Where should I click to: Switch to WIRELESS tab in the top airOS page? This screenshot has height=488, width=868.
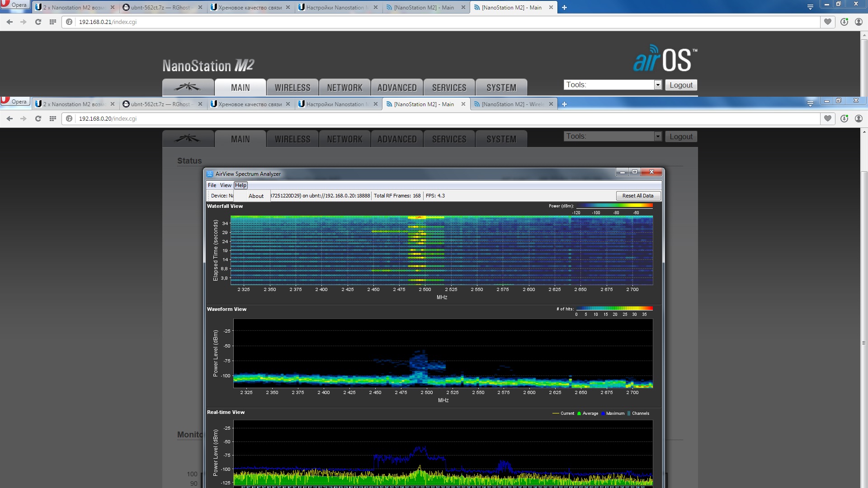292,88
